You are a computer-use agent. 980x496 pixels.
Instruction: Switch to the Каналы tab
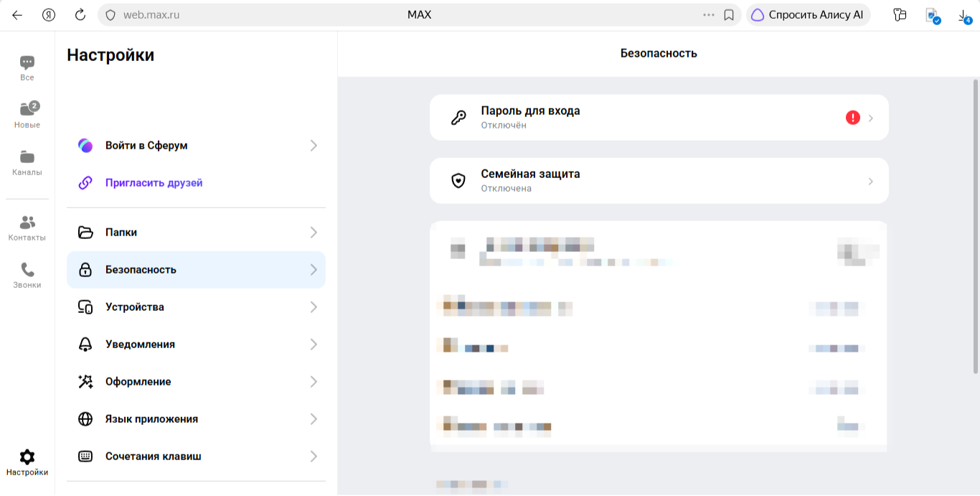tap(27, 163)
